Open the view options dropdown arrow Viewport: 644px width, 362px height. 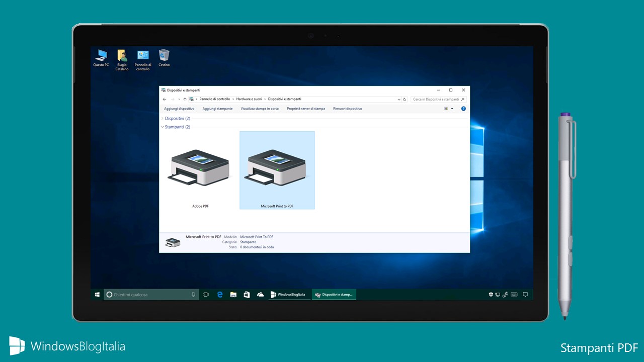452,109
